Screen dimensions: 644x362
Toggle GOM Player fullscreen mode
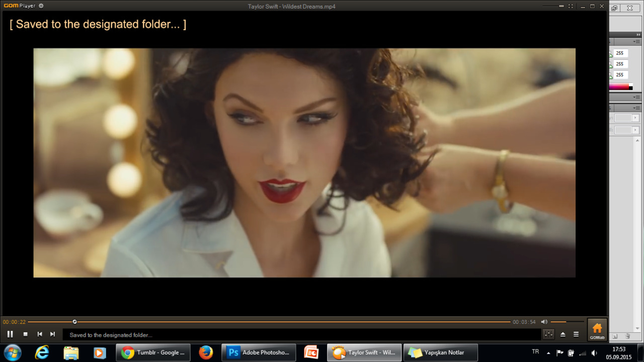coord(571,6)
